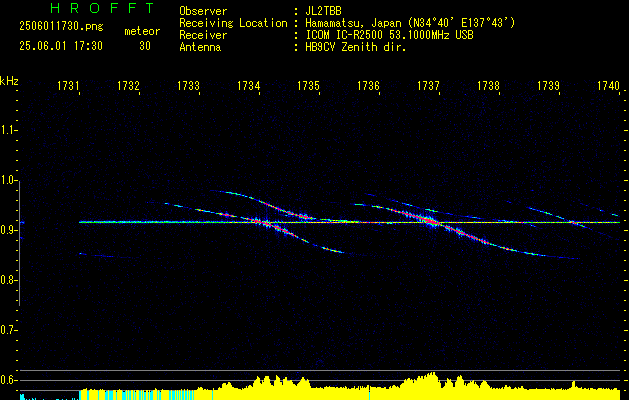Click the HROFFT title text
The height and width of the screenshot is (400, 629).
102,8
